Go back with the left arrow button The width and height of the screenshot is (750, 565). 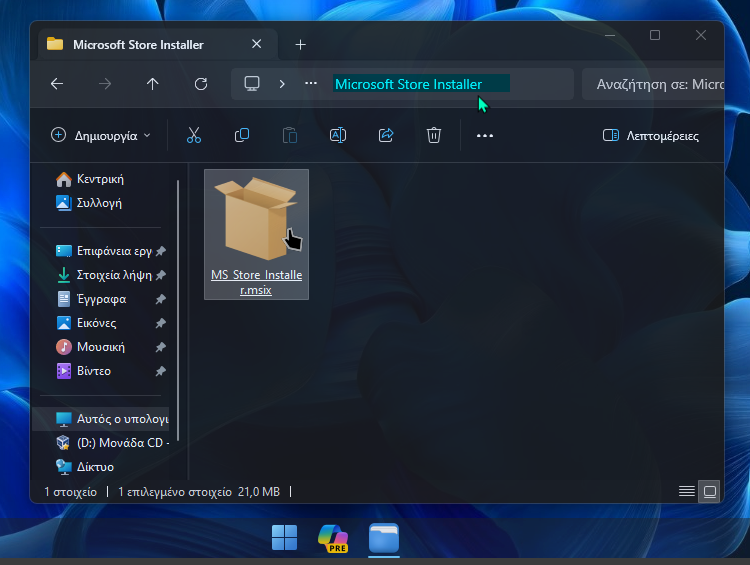57,84
